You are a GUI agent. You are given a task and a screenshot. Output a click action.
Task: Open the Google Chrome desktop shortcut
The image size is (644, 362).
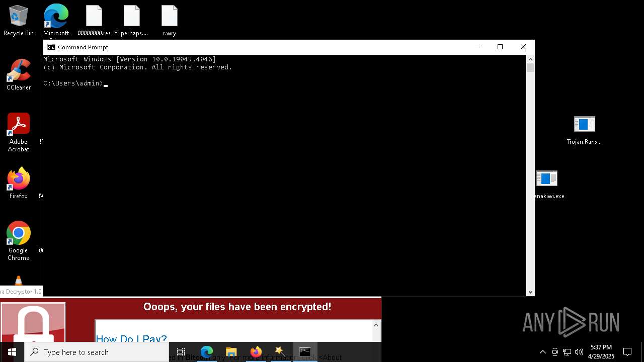[19, 241]
